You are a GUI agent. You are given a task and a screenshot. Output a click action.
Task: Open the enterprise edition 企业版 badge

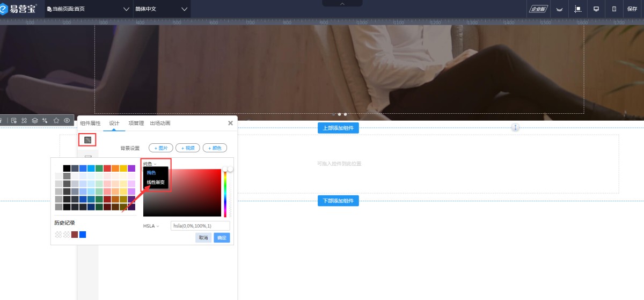click(x=538, y=9)
